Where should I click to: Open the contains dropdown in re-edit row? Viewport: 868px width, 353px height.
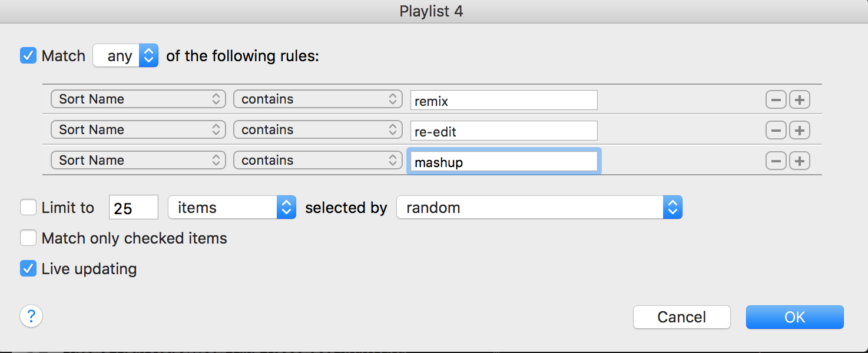[x=318, y=129]
